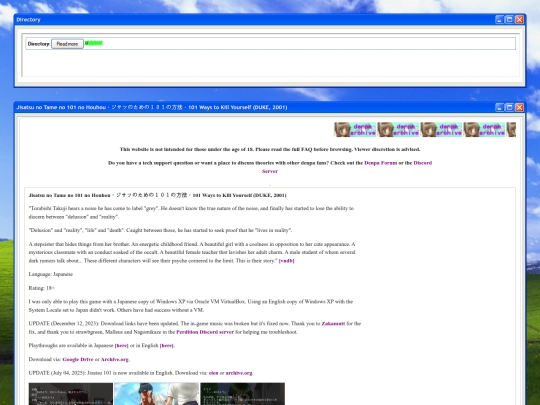Click the 'Language: Japanese' line
540x405 pixels.
click(51, 274)
